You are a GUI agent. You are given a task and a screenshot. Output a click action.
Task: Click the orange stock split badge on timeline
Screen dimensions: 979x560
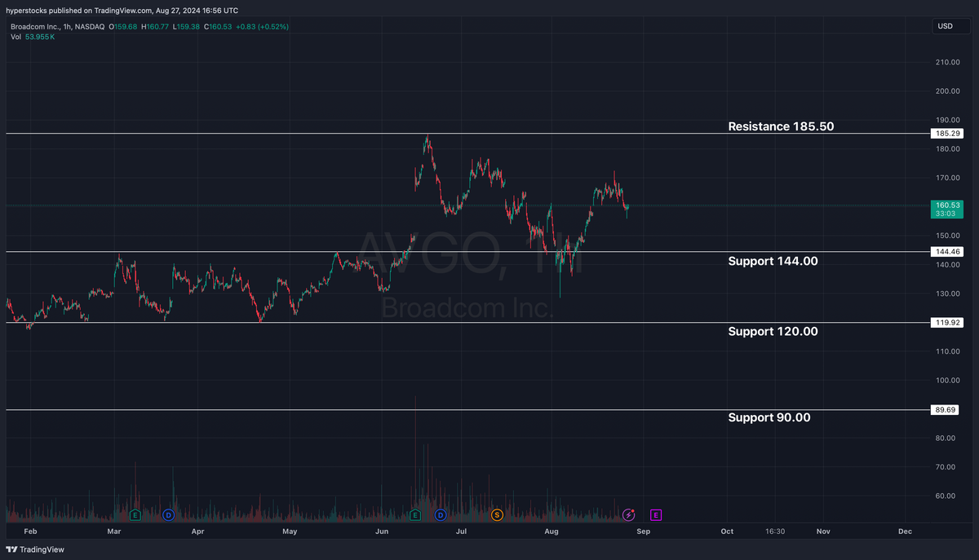(x=497, y=514)
